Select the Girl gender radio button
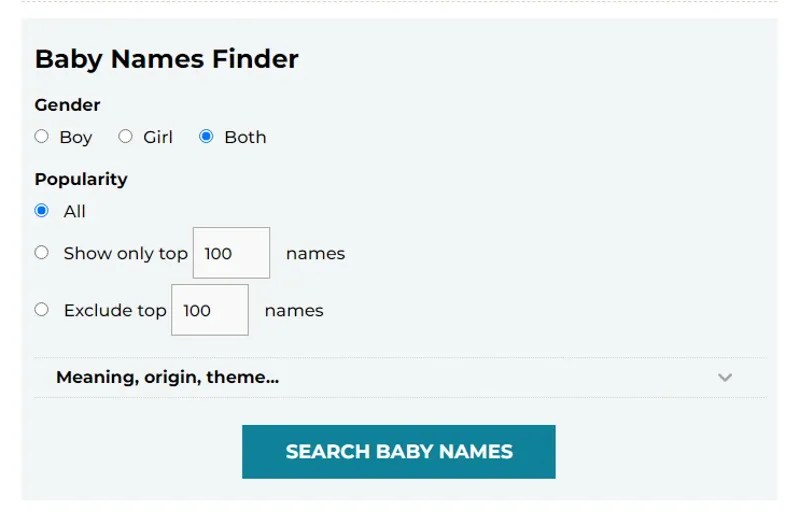 pyautogui.click(x=125, y=137)
